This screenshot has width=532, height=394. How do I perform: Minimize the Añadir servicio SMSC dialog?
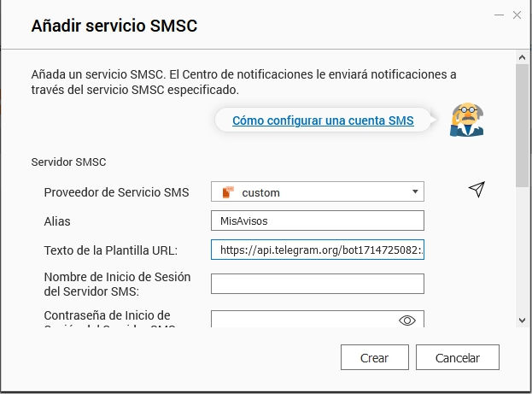498,15
